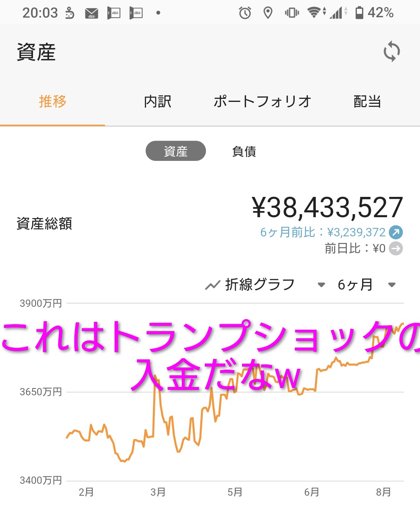Screen dimensions: 420x529
Task: Switch to the 負債 toggle
Action: coord(244,151)
